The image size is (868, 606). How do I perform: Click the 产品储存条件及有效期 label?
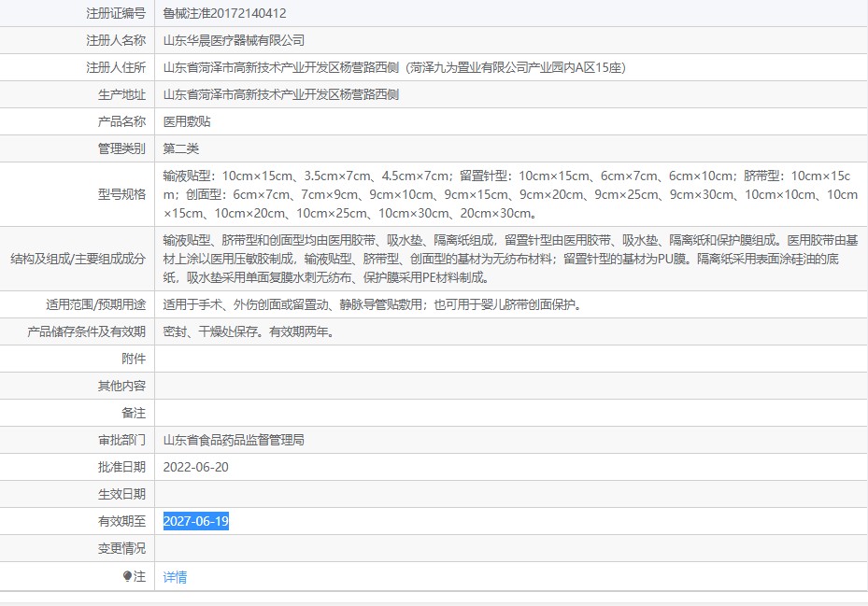coord(86,331)
